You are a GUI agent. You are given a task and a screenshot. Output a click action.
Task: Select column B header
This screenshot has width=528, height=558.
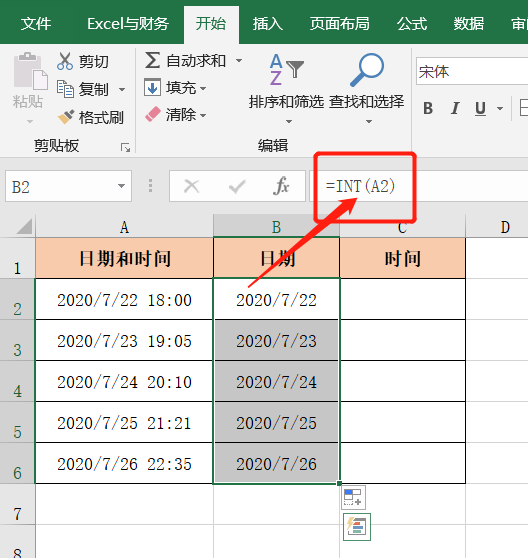pos(276,227)
